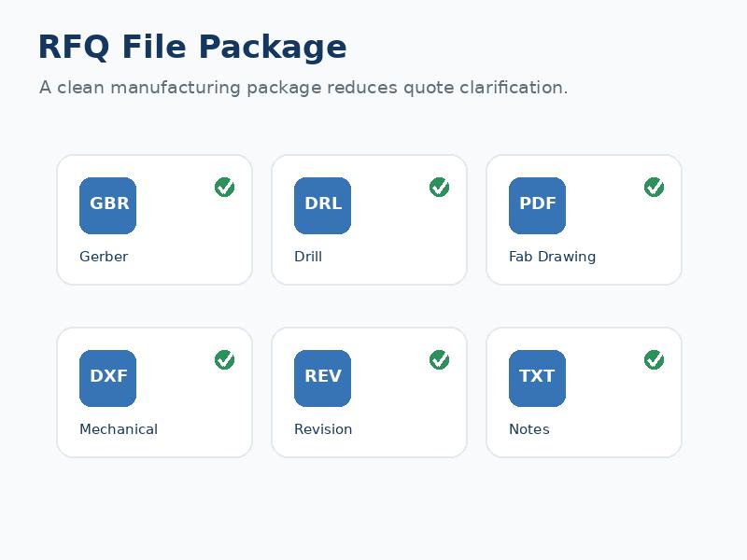Select the Notes label text
The width and height of the screenshot is (747, 560).
[x=529, y=429]
